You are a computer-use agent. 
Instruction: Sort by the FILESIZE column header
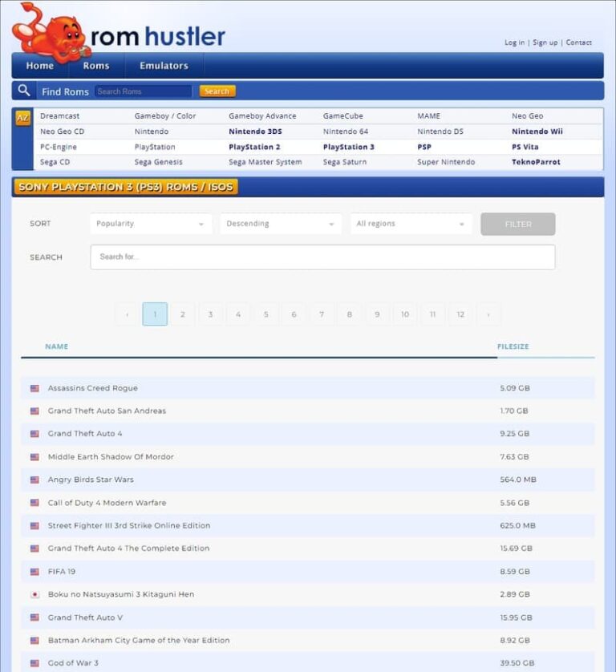(x=513, y=346)
